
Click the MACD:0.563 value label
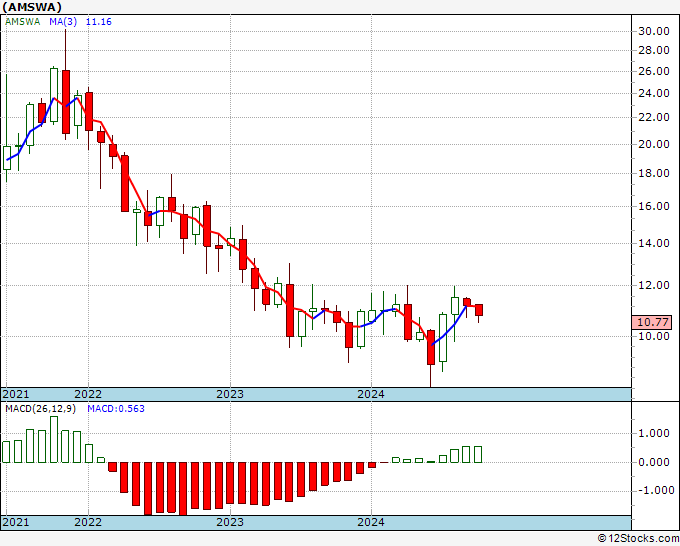pos(116,409)
